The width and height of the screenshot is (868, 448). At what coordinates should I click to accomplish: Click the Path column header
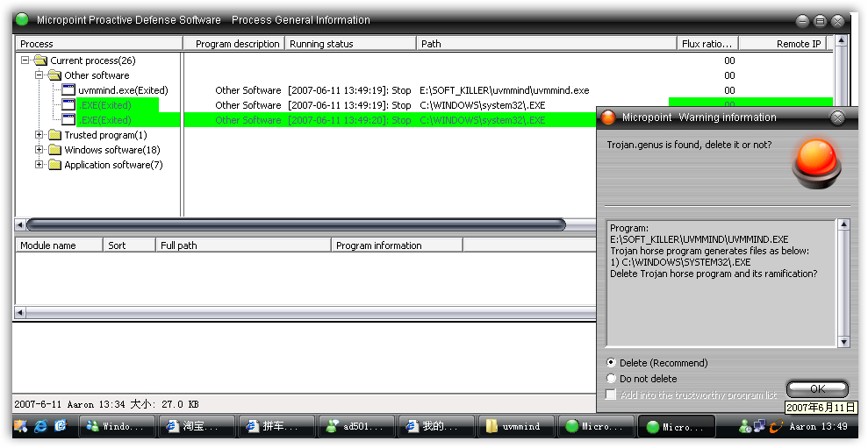[x=547, y=44]
